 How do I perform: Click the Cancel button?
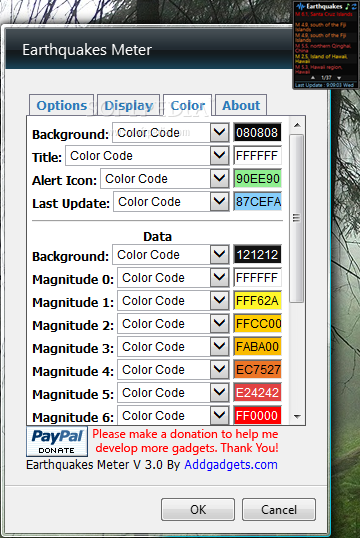tap(279, 510)
